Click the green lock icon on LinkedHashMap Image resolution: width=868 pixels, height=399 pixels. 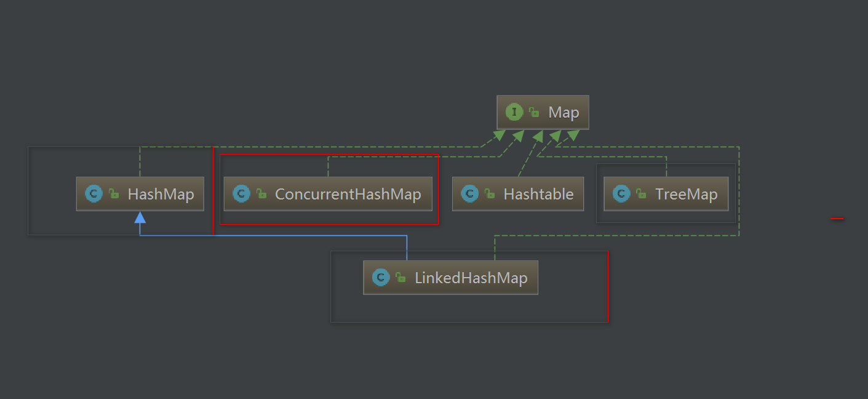tap(400, 277)
